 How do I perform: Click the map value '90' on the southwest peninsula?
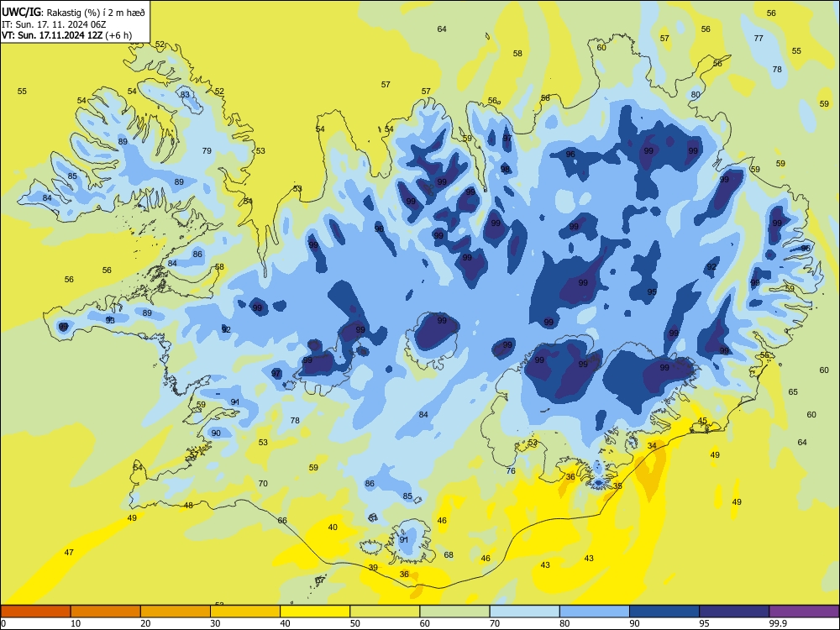(x=216, y=433)
